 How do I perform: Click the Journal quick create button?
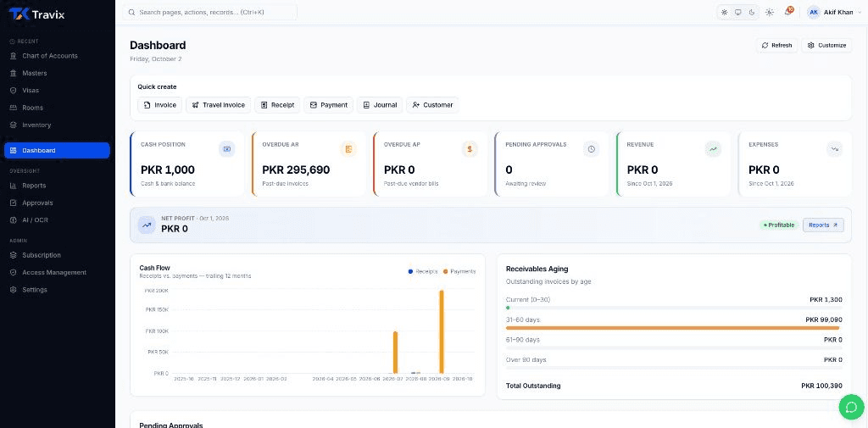pos(380,104)
